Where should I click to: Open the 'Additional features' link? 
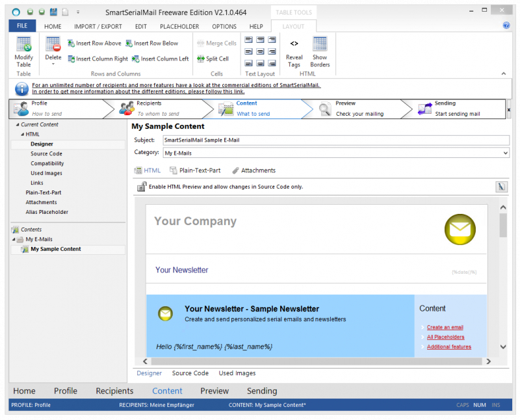coord(449,347)
